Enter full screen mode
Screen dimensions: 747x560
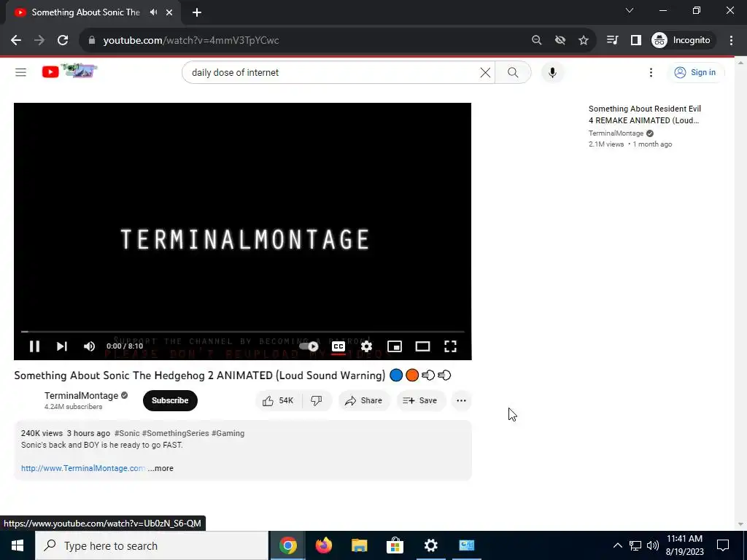click(x=451, y=346)
